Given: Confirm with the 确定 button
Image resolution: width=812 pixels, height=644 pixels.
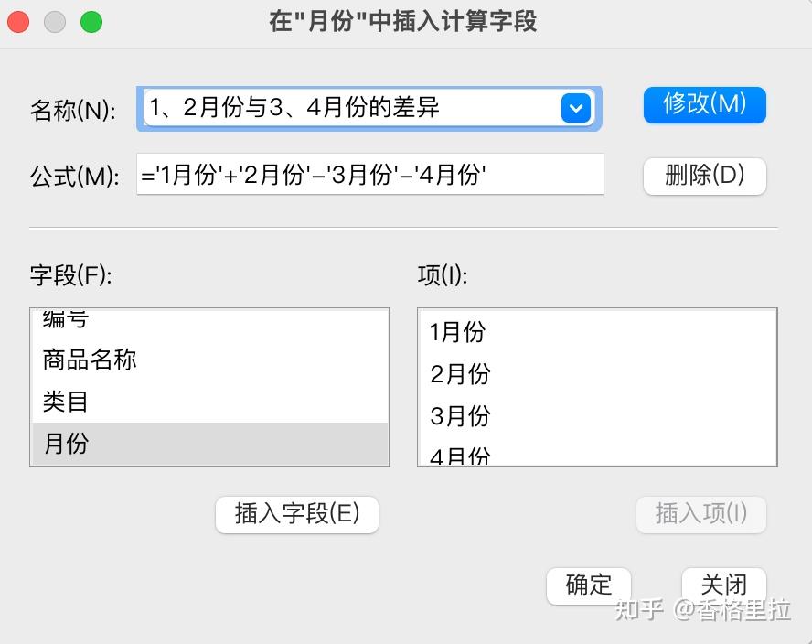Looking at the screenshot, I should 589,585.
